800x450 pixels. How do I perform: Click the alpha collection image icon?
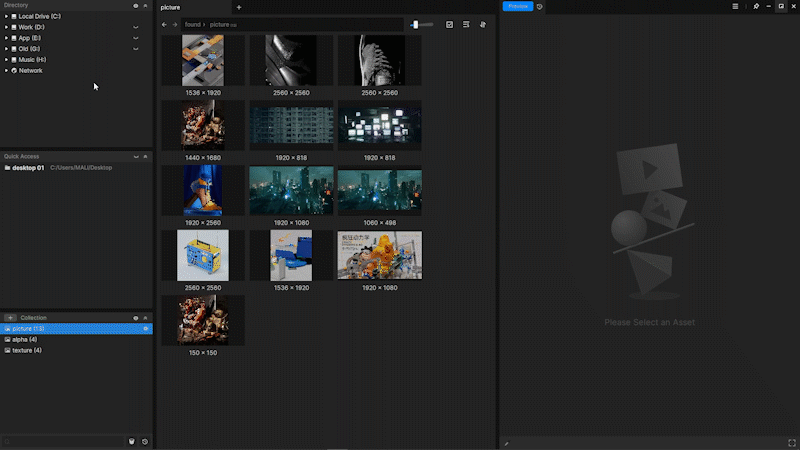7,339
